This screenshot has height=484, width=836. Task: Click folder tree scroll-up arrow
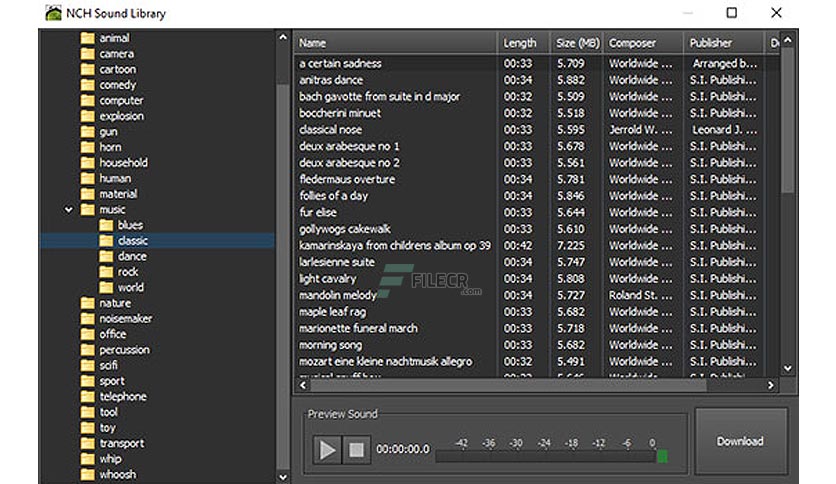point(283,37)
